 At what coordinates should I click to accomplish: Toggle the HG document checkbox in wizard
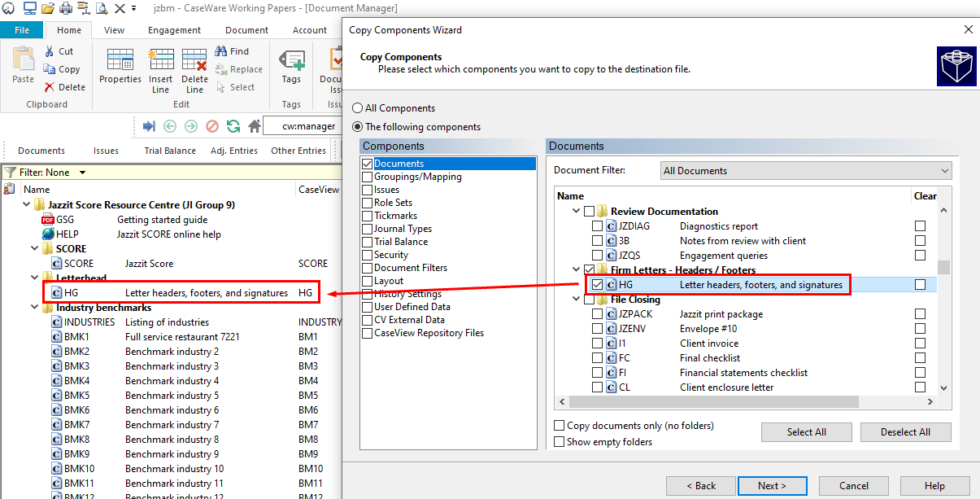tap(598, 285)
